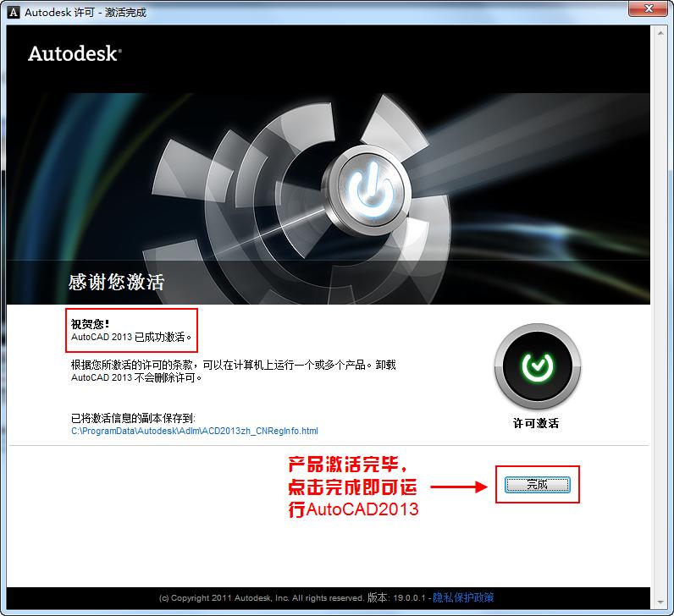Image resolution: width=674 pixels, height=616 pixels.
Task: Click the 感谢您激活 heading
Action: point(116,283)
